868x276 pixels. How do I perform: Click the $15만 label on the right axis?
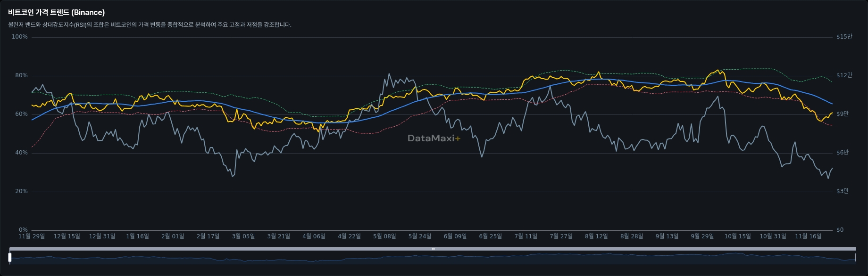[x=844, y=37]
